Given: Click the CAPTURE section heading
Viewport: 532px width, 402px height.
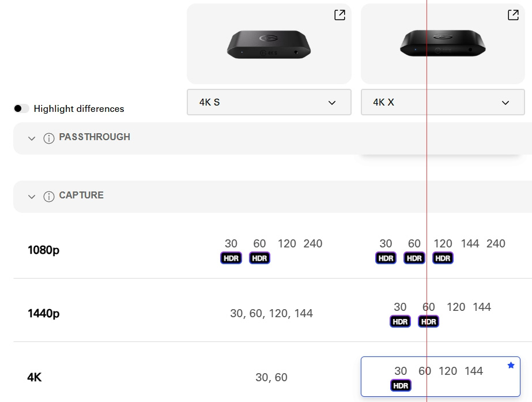Looking at the screenshot, I should pyautogui.click(x=81, y=195).
